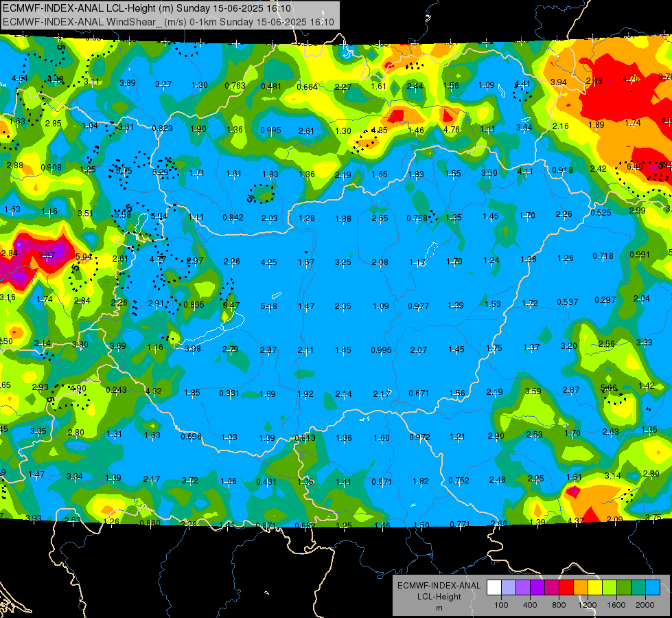Screen dimensions: 672x618
Task: Click the magenta legend swatch
Action: coord(552,587)
